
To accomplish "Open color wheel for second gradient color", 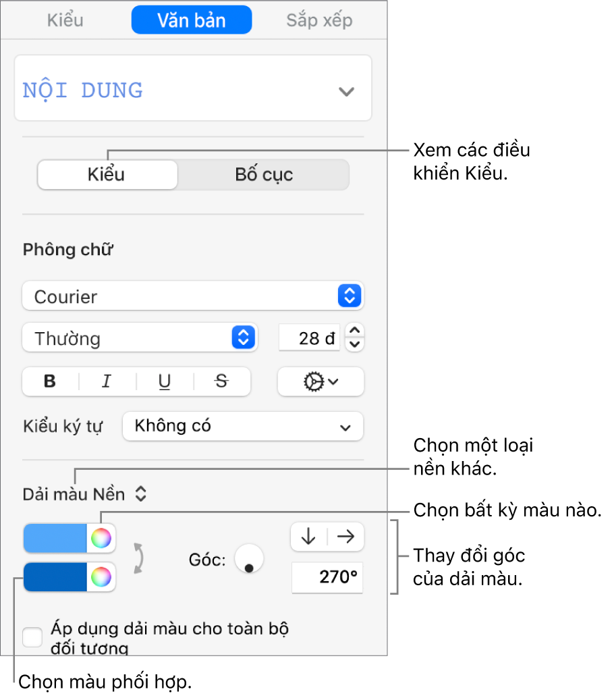I will (x=101, y=576).
